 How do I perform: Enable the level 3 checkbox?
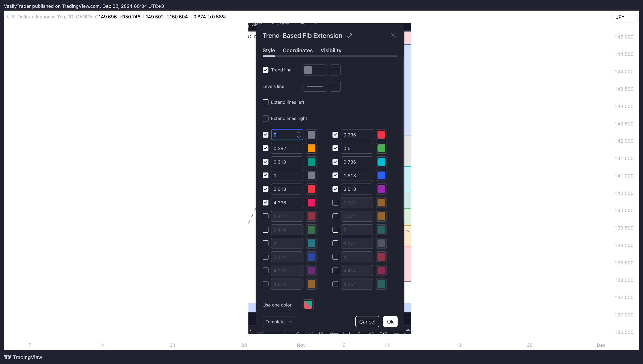[x=265, y=243]
